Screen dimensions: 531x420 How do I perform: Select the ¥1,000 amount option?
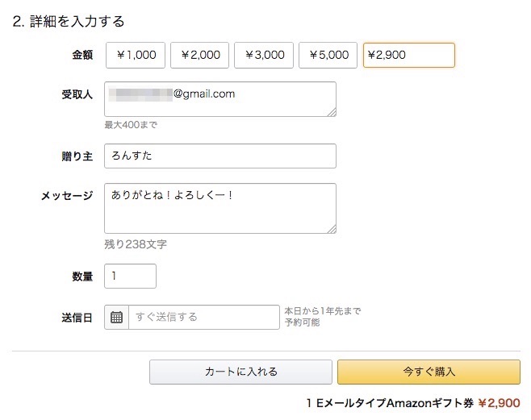click(136, 55)
